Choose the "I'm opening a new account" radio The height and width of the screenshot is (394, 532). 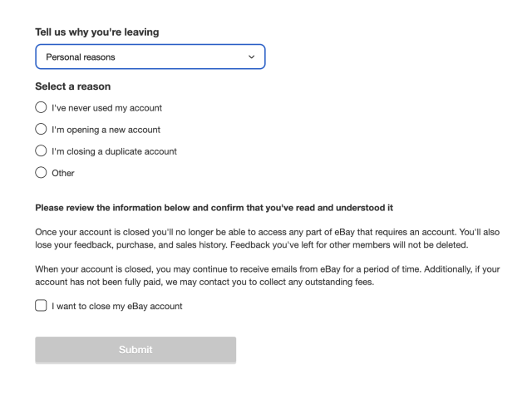pyautogui.click(x=41, y=129)
